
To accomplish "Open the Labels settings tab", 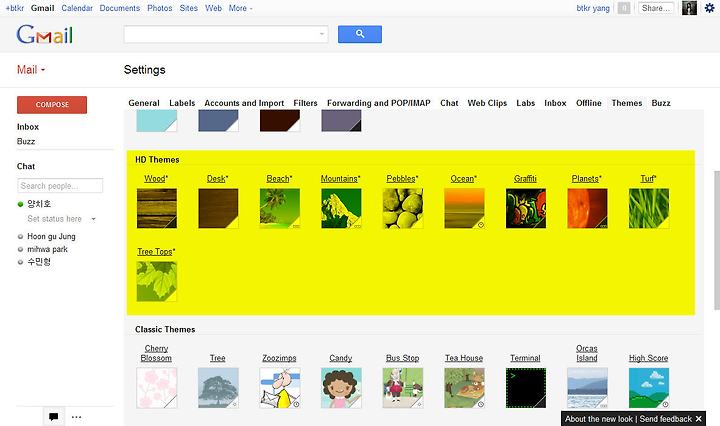I will (x=182, y=103).
